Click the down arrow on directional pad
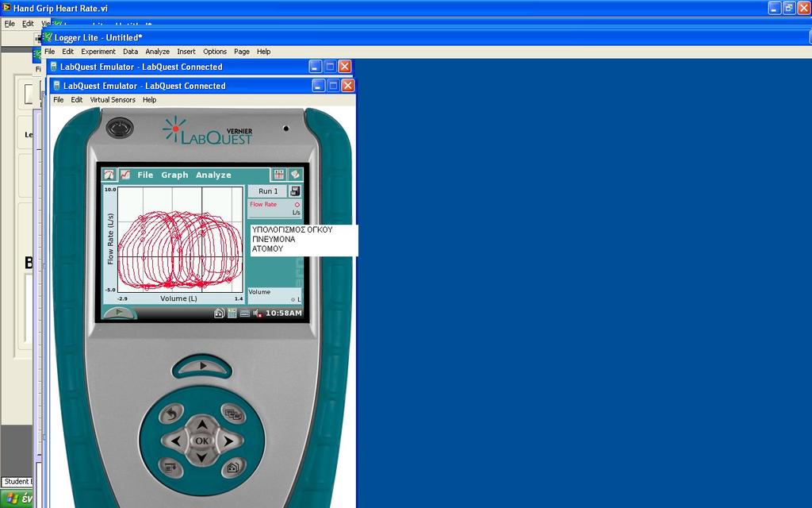 202,457
